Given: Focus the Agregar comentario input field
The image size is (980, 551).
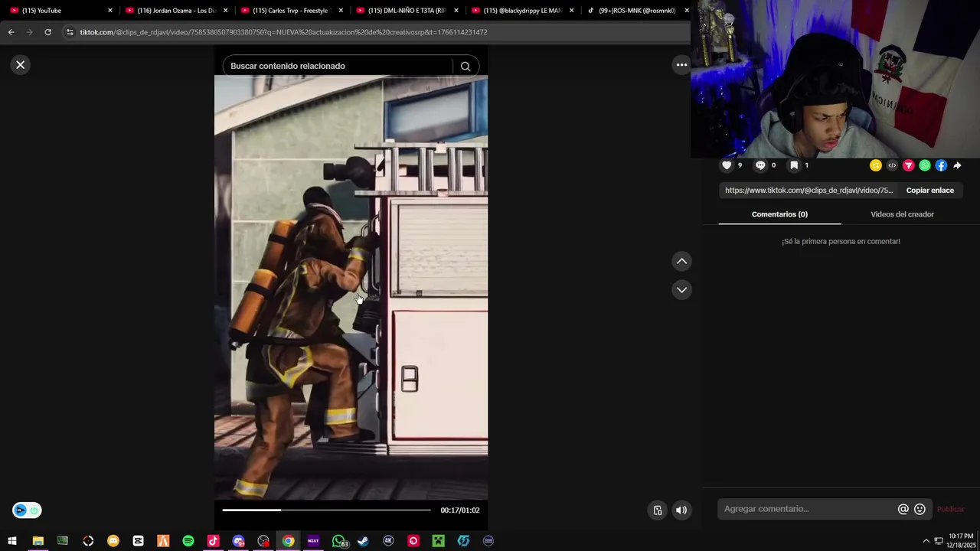Looking at the screenshot, I should [808, 509].
